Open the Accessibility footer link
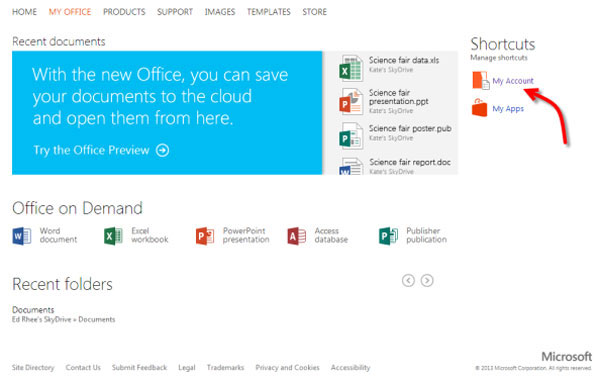This screenshot has width=600, height=380. 351,367
